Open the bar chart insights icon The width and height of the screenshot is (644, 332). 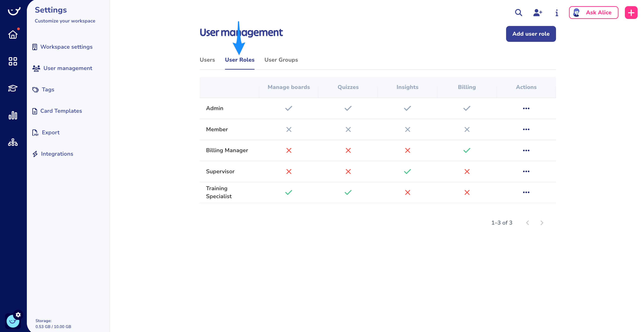tap(13, 115)
